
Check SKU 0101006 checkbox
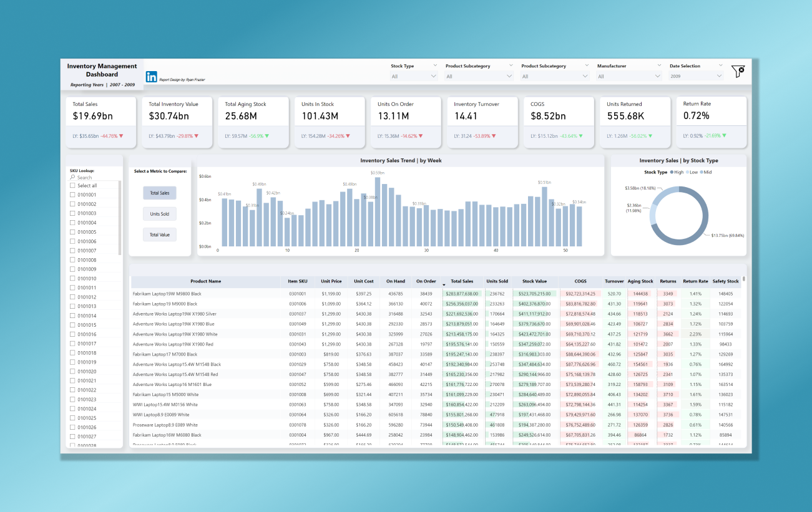click(x=72, y=241)
